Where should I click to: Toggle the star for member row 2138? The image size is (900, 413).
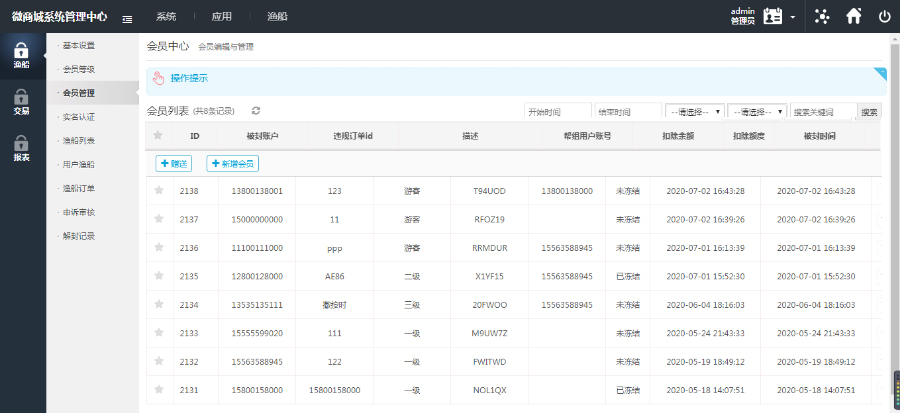pyautogui.click(x=158, y=190)
